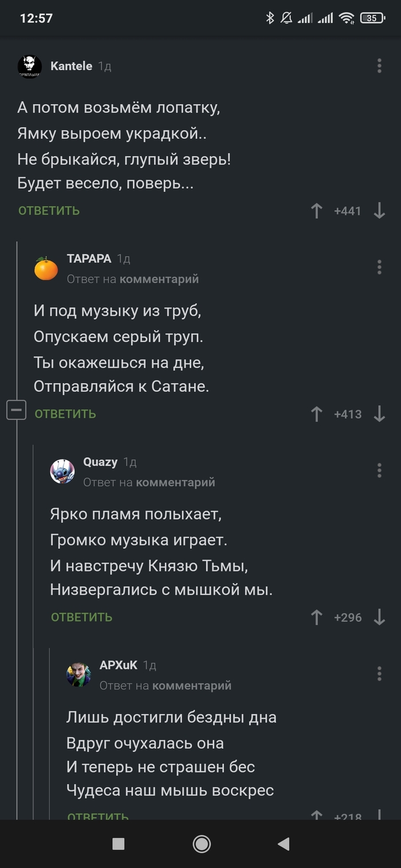Viewport: 401px width, 868px height.
Task: Open Kantele's comment options menu
Action: click(379, 66)
